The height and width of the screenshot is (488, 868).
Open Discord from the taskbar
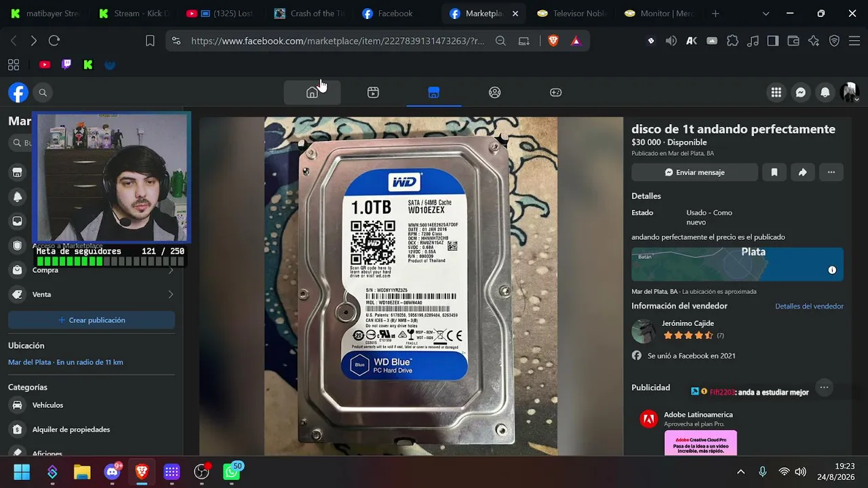112,472
